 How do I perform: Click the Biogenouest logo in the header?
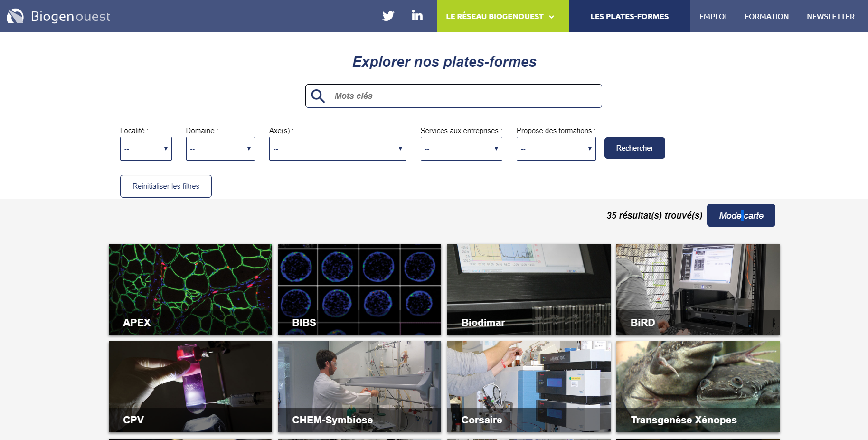point(58,16)
